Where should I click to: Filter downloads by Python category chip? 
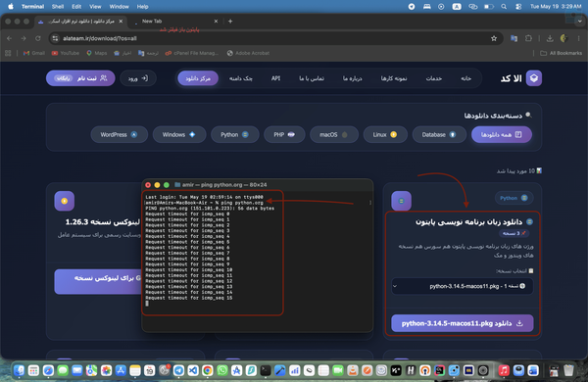235,134
